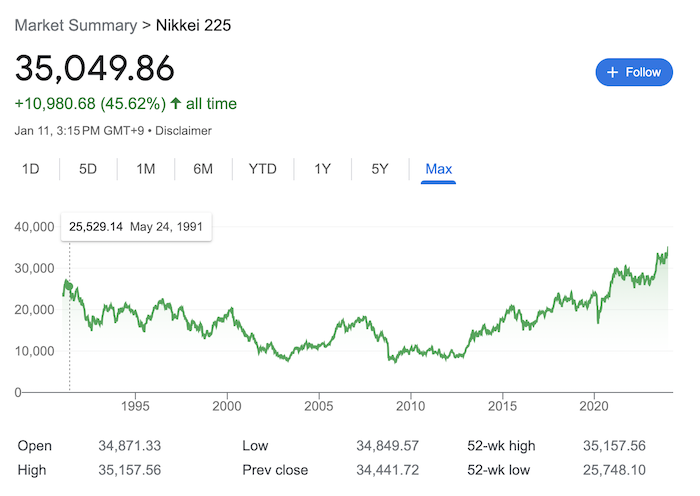Click the May 24, 1991 chart tooltip
The width and height of the screenshot is (700, 496).
(135, 227)
